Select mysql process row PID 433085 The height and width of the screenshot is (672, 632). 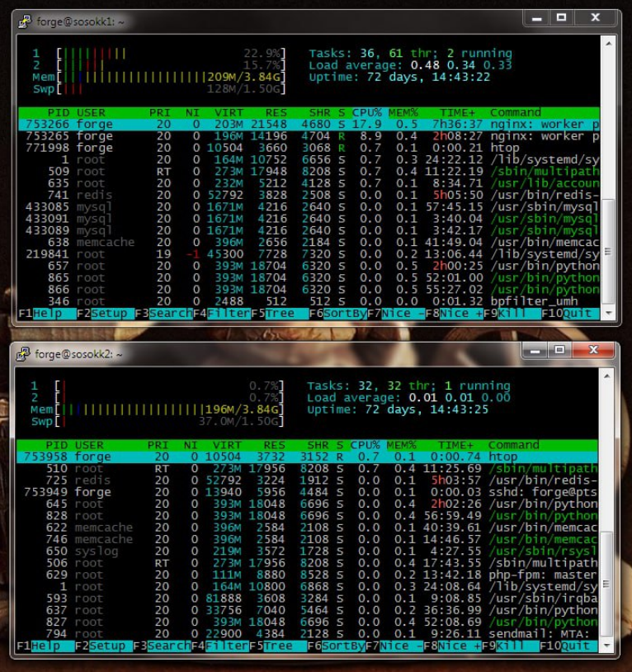(x=309, y=207)
